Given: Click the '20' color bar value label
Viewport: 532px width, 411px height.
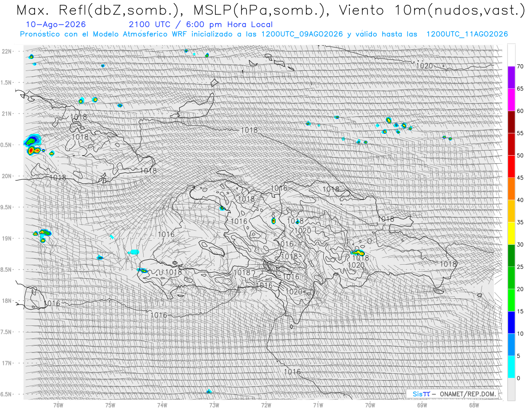Looking at the screenshot, I should pyautogui.click(x=520, y=289).
